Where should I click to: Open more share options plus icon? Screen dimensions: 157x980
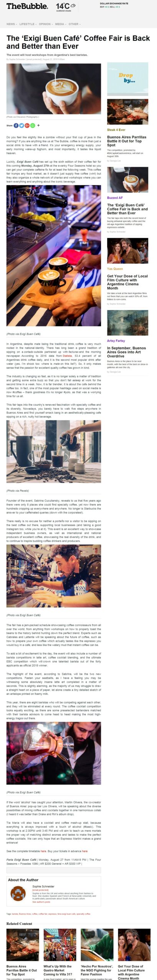tap(38, 125)
